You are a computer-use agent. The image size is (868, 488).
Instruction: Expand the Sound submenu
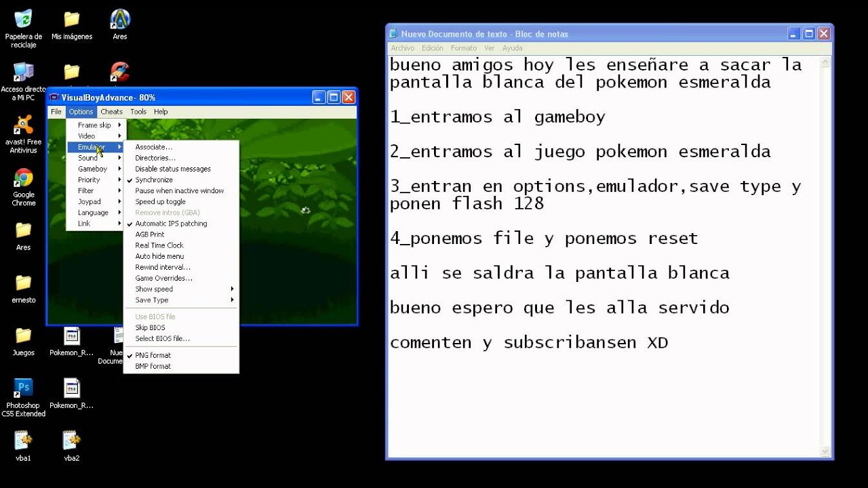(96, 158)
